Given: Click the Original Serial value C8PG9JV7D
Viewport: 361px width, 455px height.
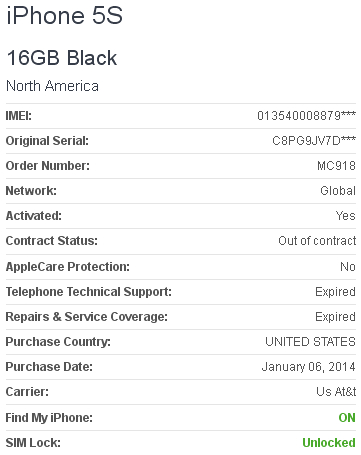Looking at the screenshot, I should pos(314,141).
